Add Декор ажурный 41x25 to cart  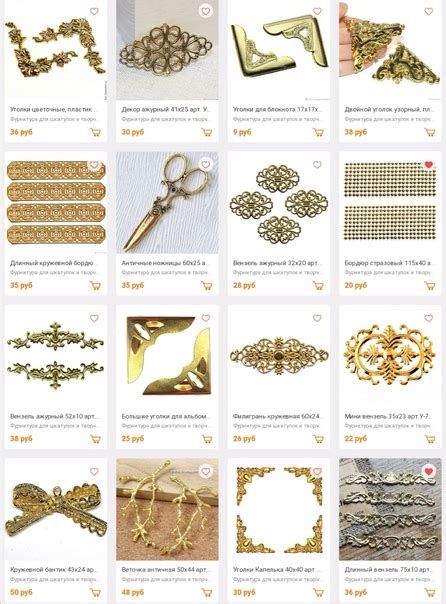[207, 133]
